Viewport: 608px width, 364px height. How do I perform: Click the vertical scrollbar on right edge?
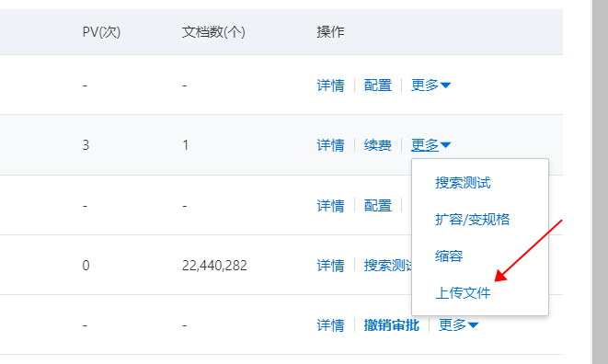(600, 182)
